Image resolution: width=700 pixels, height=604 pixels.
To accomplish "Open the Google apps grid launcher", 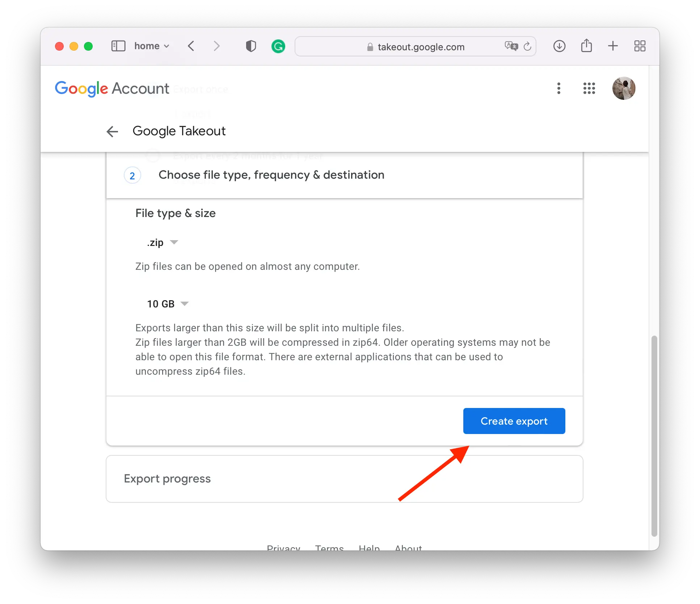I will click(x=589, y=88).
